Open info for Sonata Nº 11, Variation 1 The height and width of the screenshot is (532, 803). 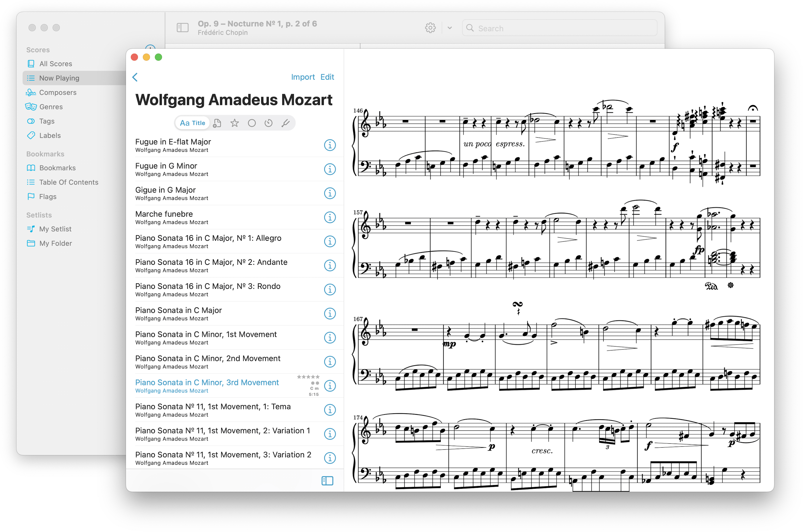(x=330, y=434)
